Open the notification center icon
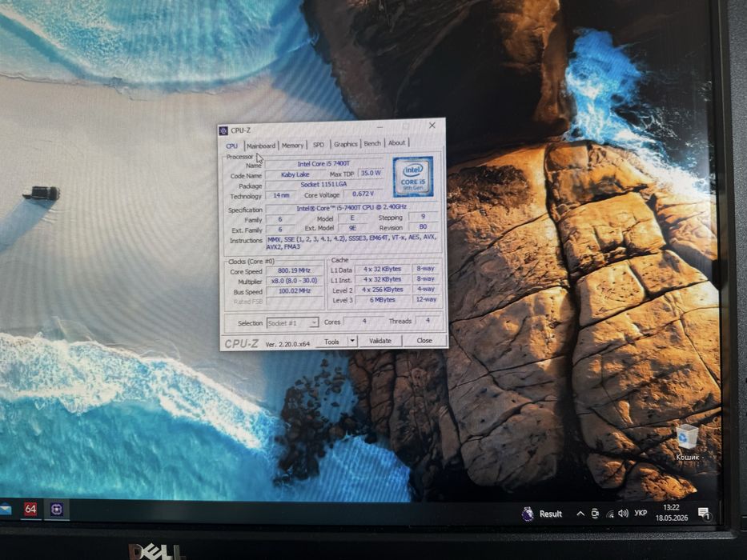 (704, 514)
